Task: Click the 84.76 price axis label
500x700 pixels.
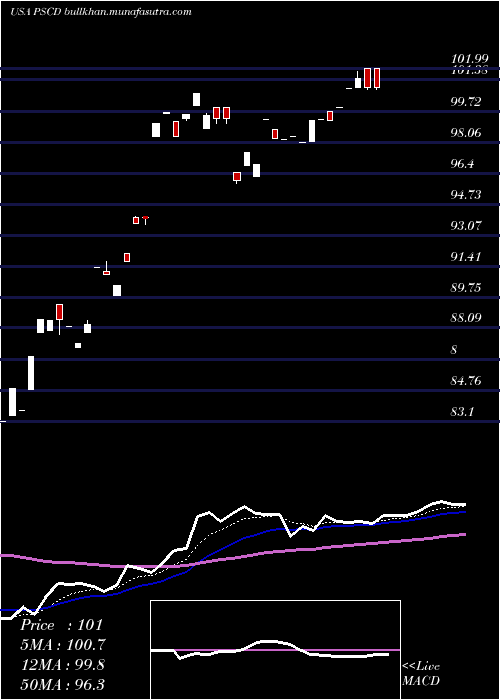Action: click(466, 381)
